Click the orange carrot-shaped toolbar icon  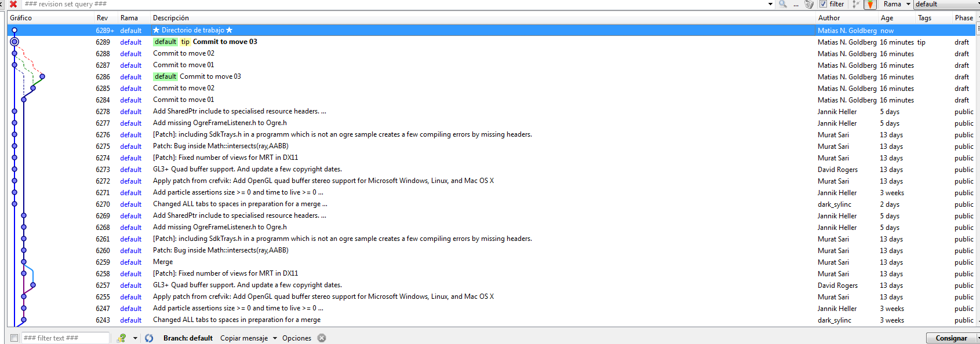(870, 4)
